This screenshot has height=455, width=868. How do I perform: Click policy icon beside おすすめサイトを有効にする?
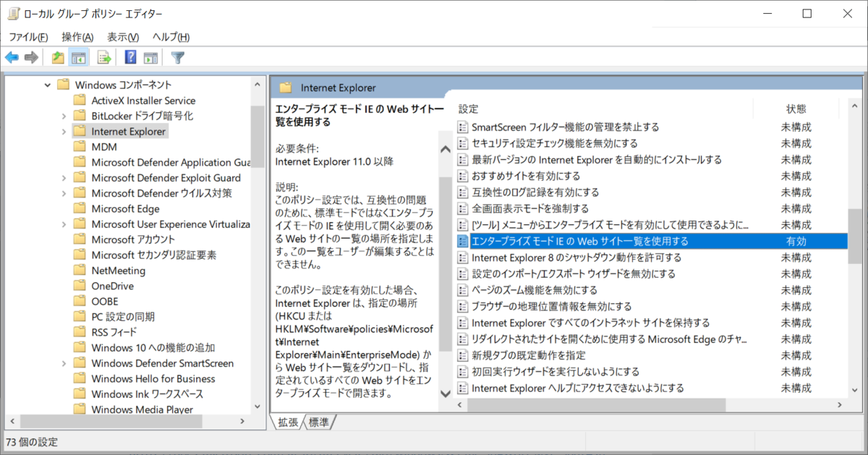pyautogui.click(x=463, y=176)
